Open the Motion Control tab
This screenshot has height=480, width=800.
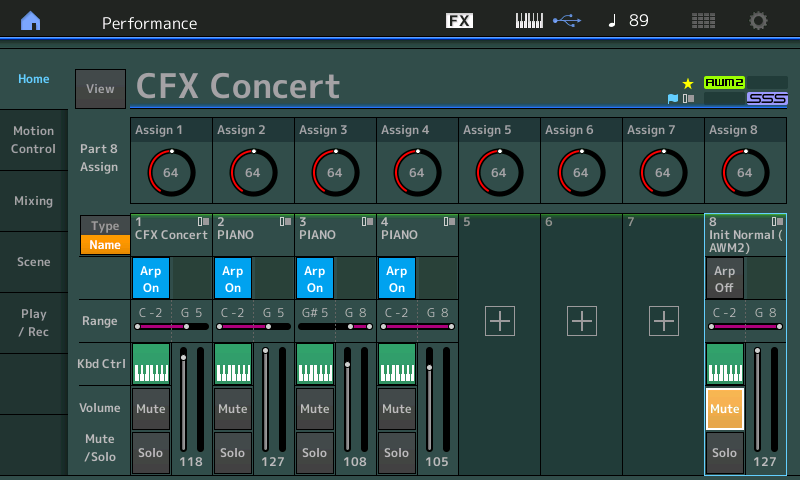(x=34, y=140)
